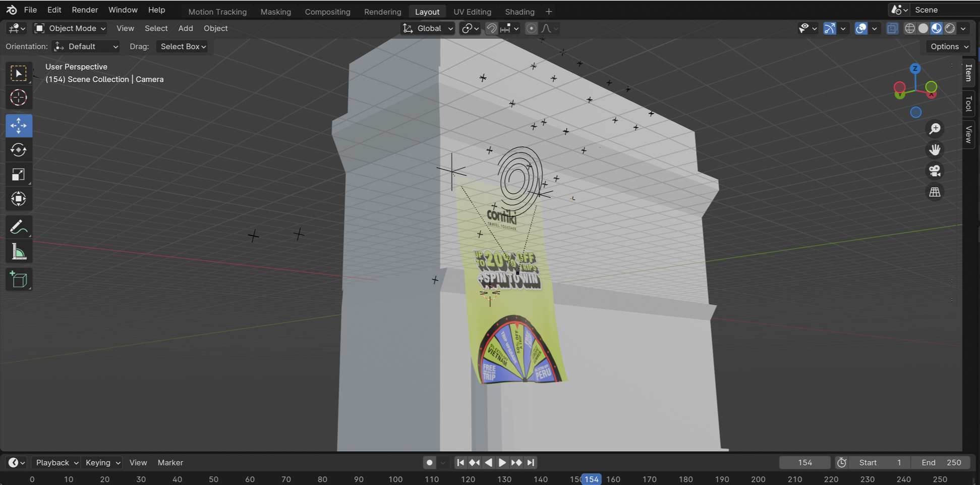980x485 pixels.
Task: Switch to rendered shading
Action: [950, 28]
